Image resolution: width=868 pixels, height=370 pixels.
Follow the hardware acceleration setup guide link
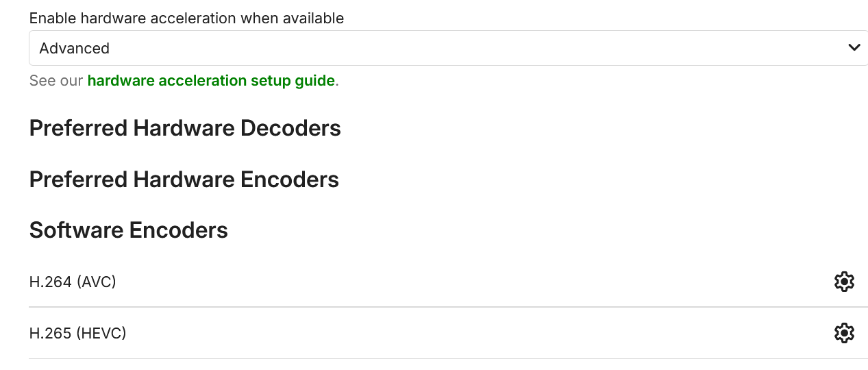(211, 81)
